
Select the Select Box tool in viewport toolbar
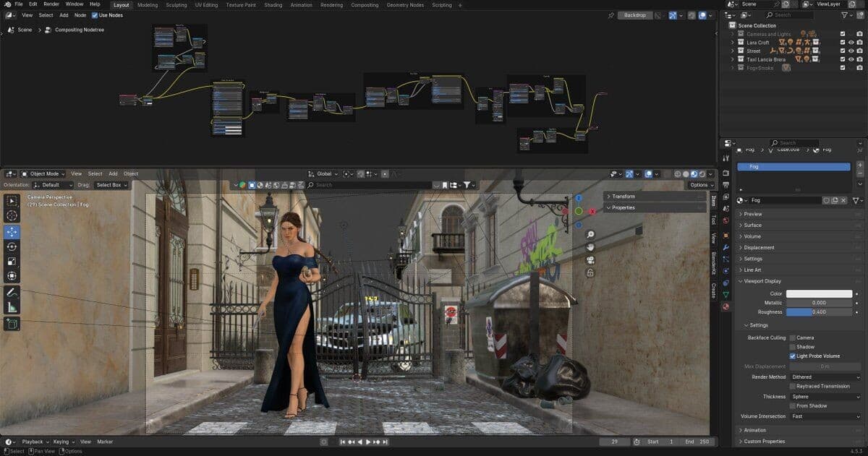[x=12, y=200]
